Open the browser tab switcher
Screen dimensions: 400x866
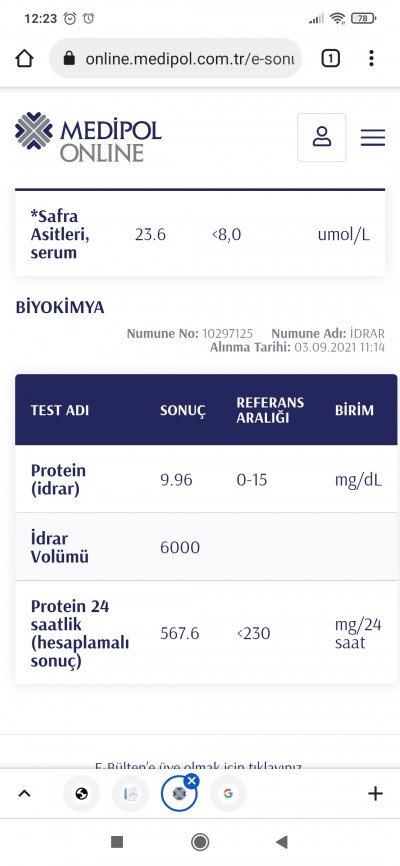coord(330,59)
